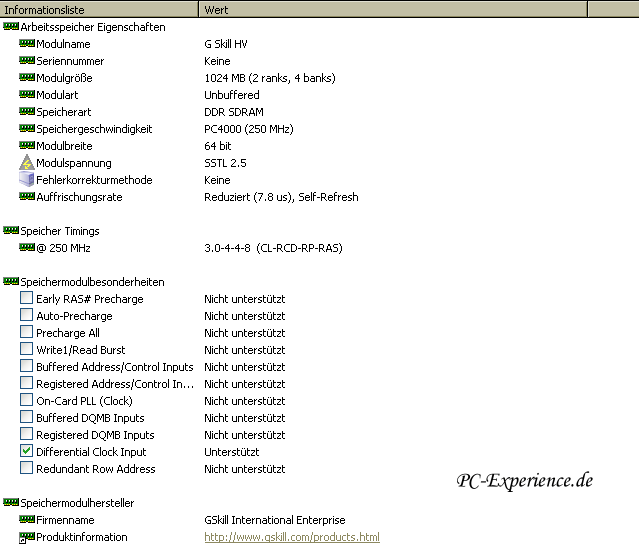Click the Auffrischungsrate value Reduziert (7.8 us), Self-Refresh
The image size is (639, 555).
281,197
